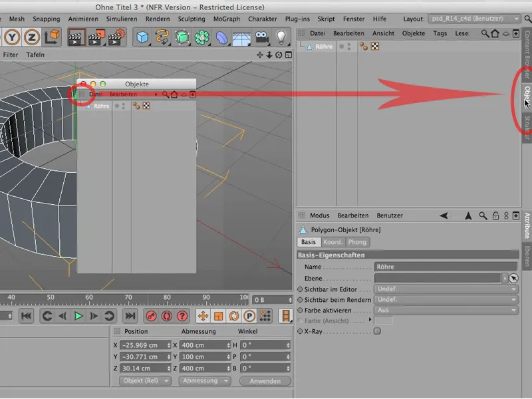The width and height of the screenshot is (532, 399).
Task: Open the Layout preset dropdown
Action: tap(474, 19)
